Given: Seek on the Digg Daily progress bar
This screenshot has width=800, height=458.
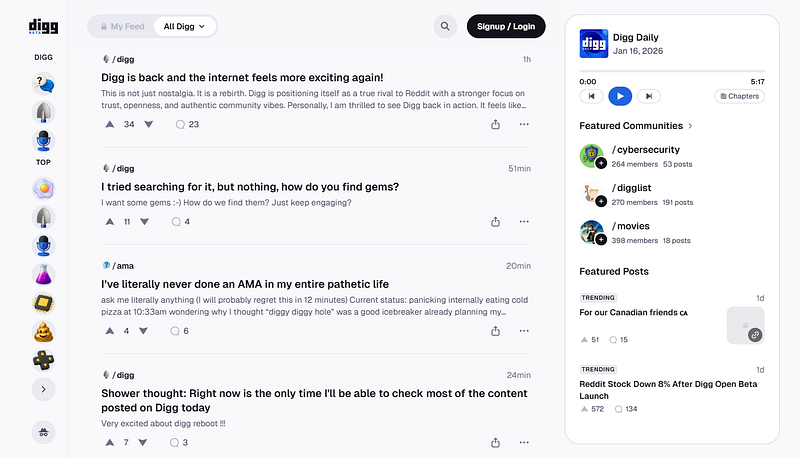Looking at the screenshot, I should [672, 71].
